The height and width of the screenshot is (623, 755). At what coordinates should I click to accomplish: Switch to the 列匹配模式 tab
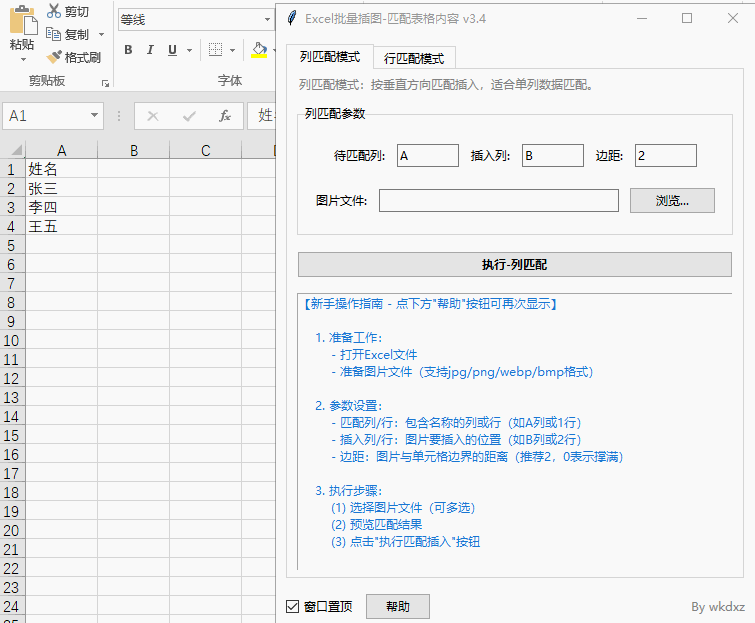[329, 57]
